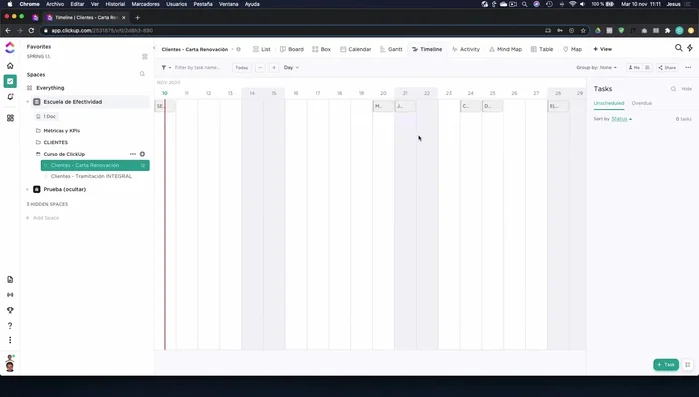Open Curso de ClickUp folder options ellipsis
This screenshot has width=699, height=397.
[133, 154]
